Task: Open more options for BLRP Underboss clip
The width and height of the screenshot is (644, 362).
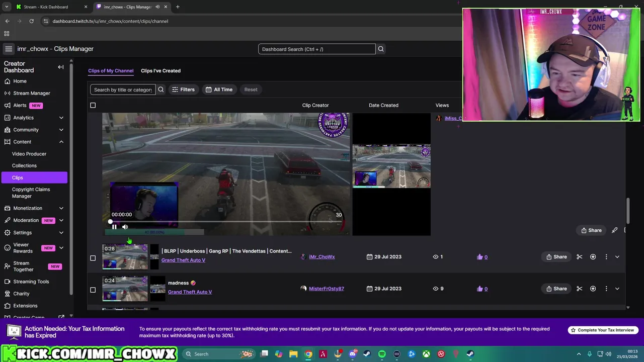Action: [606, 257]
